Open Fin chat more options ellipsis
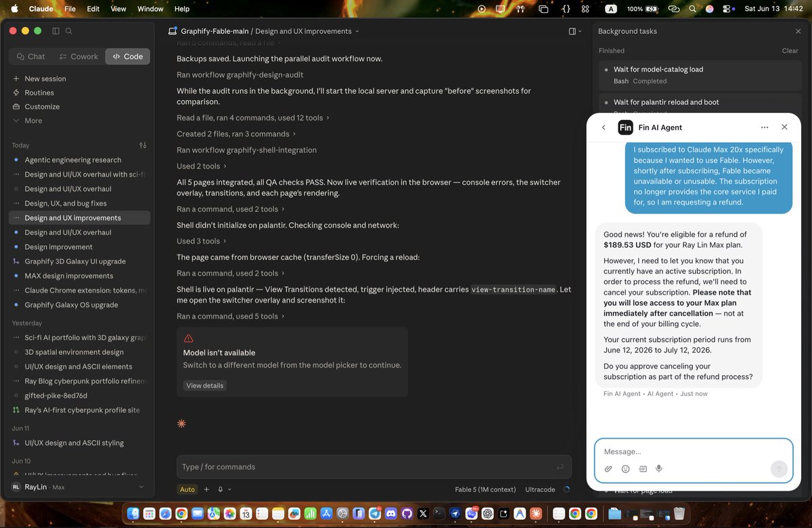Screen dimensions: 812x528 pos(765,127)
